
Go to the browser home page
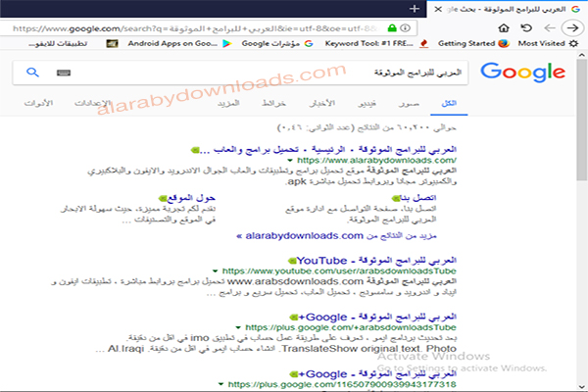click(x=504, y=28)
